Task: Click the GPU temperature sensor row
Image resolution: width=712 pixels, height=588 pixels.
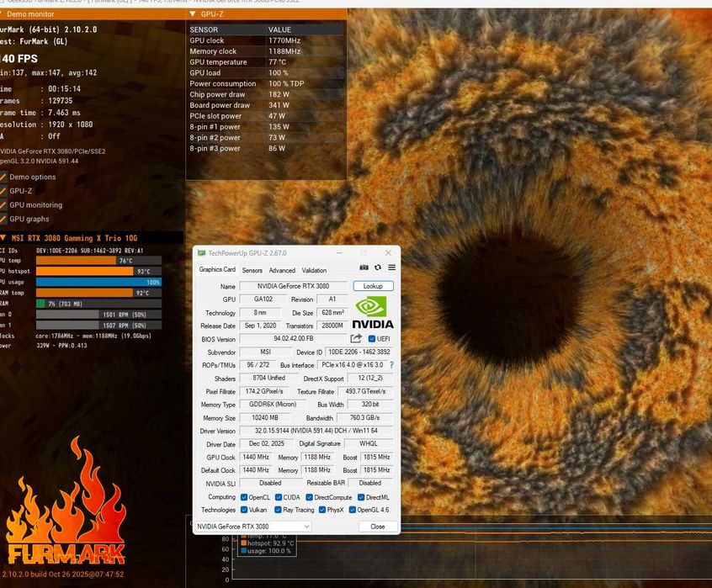Action: (x=266, y=62)
